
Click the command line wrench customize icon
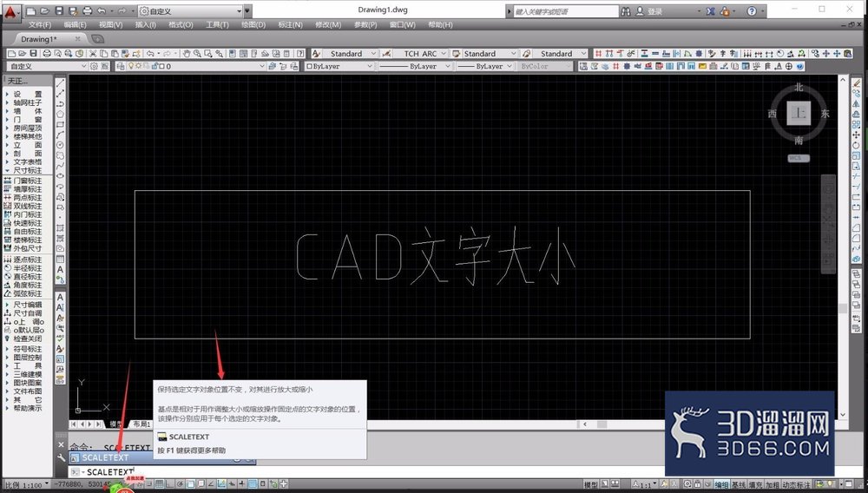click(x=61, y=457)
